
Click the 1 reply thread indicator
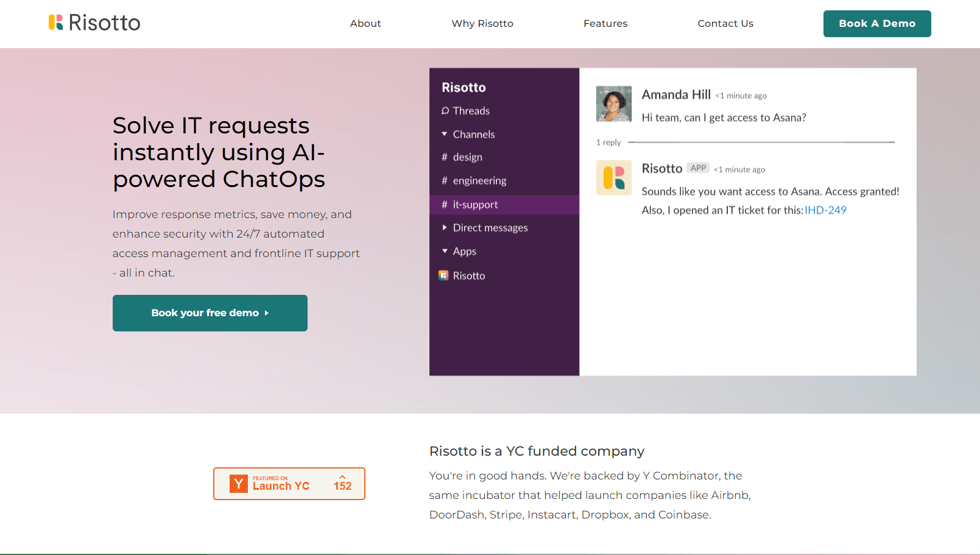[x=608, y=143]
